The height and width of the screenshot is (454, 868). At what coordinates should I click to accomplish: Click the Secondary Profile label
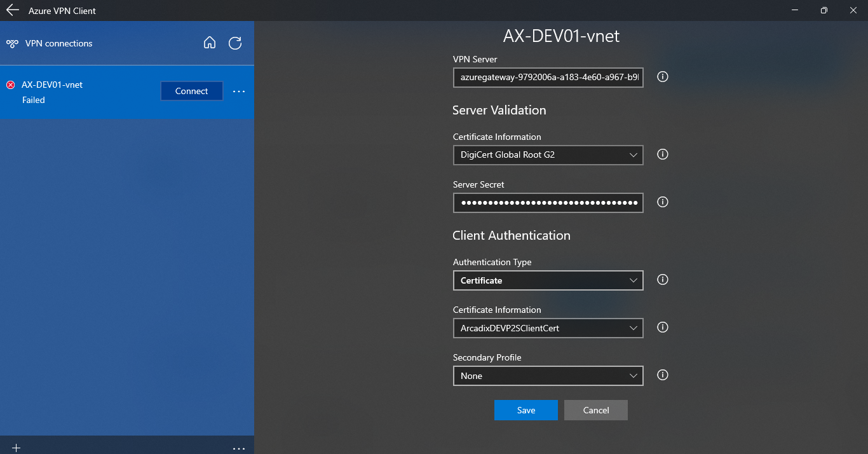coord(487,357)
